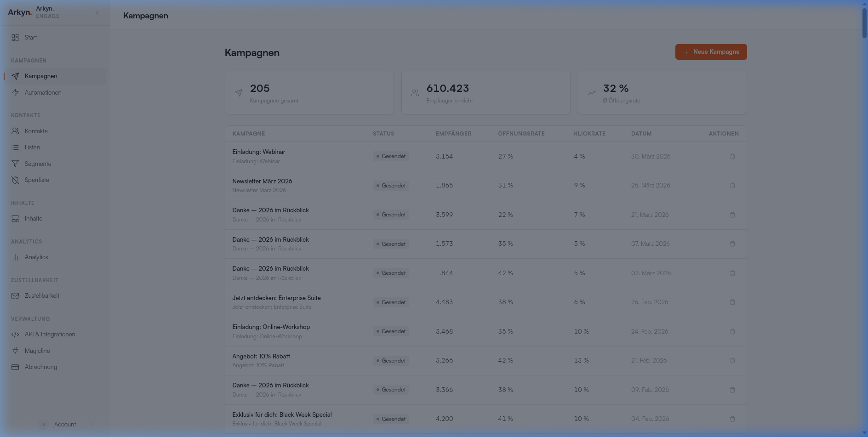Image resolution: width=868 pixels, height=437 pixels.
Task: Click the Öffnungsrate column header
Action: click(x=521, y=134)
